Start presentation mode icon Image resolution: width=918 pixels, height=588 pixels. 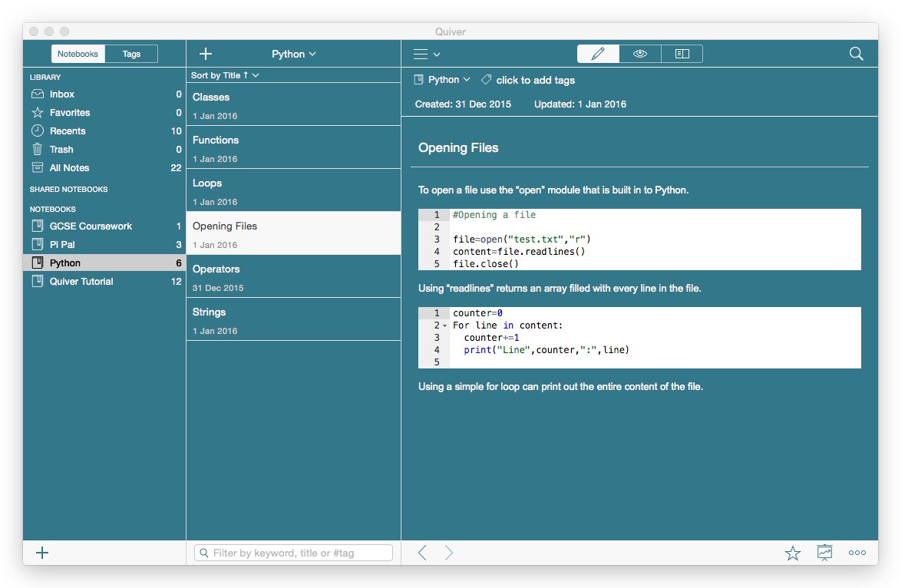tap(824, 553)
